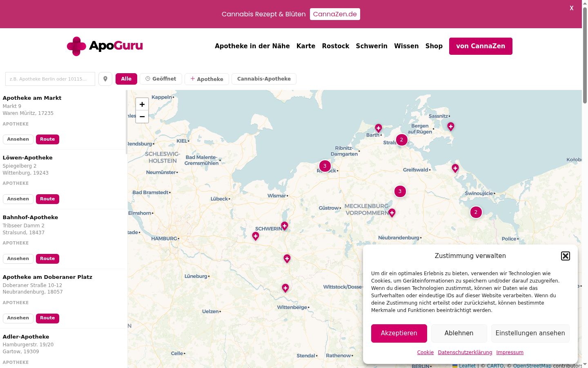Screen dimensions: 588x368
Task: Go to Rostock page
Action: (x=336, y=46)
